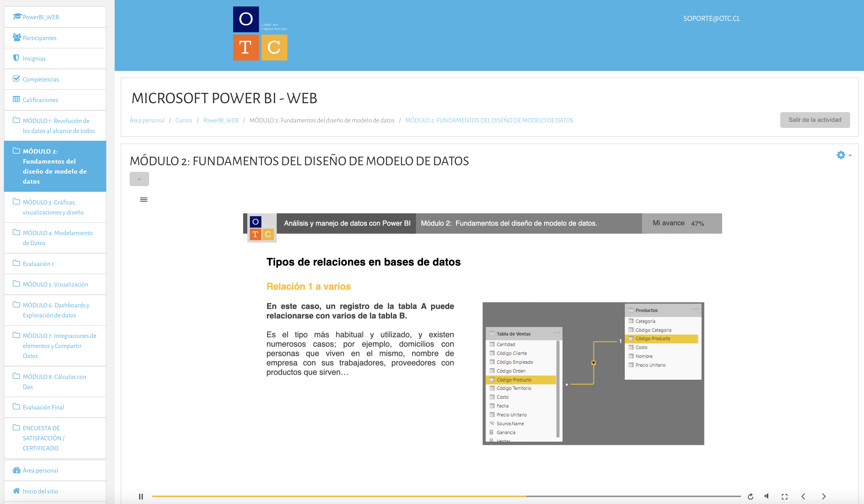Screen dimensions: 864x504
Task: Open the uppercase MÓDULO 2 breadcrumb link
Action: [489, 120]
